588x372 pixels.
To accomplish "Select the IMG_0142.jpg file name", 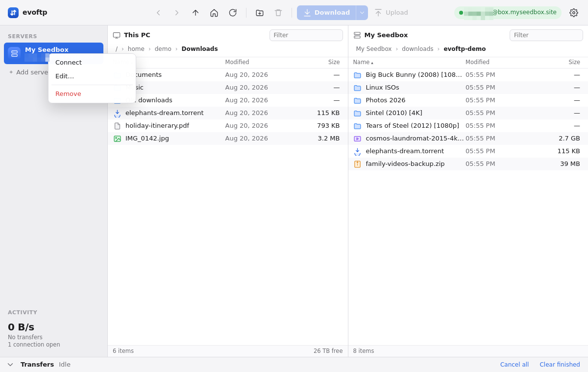I will (147, 139).
